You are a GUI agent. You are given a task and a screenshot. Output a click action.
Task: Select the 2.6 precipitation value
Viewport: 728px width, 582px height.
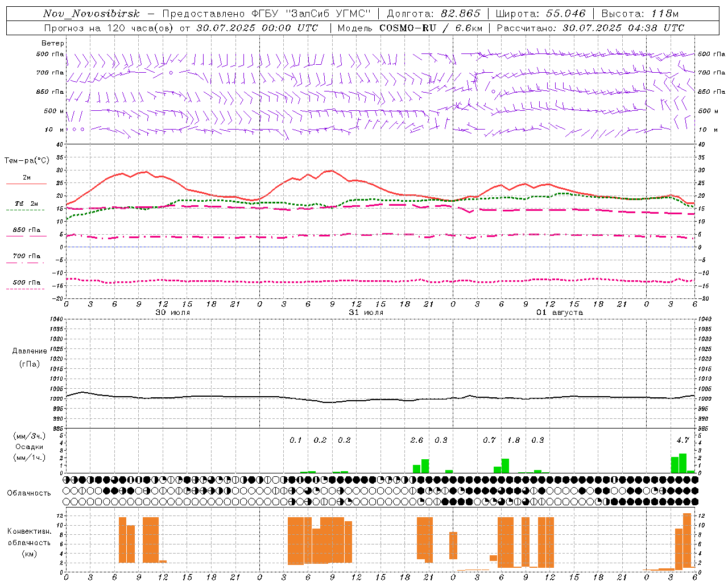(x=417, y=440)
